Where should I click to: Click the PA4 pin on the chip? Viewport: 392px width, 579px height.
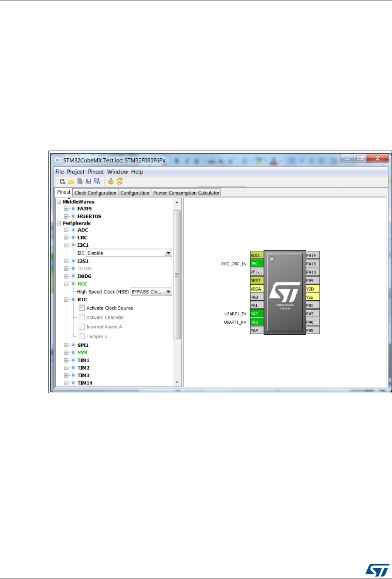coord(257,330)
